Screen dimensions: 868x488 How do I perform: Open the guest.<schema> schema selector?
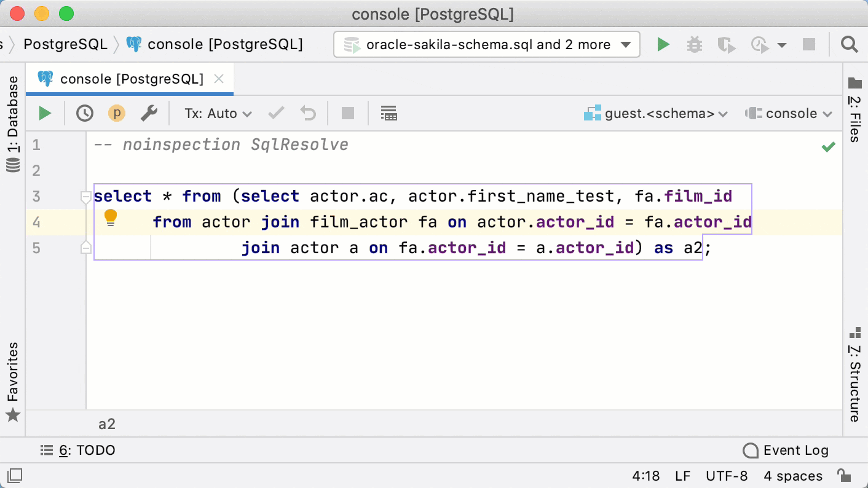click(656, 113)
